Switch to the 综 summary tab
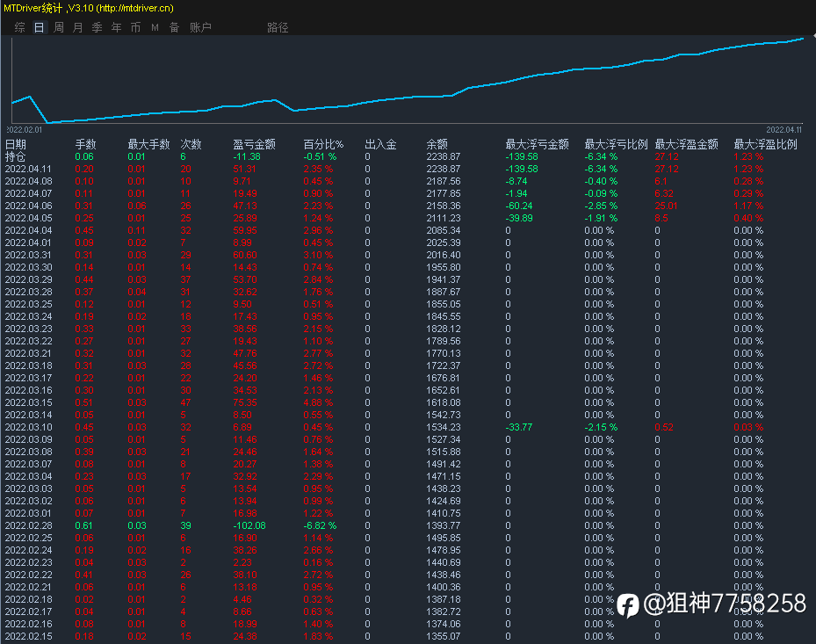Screen dimensions: 816x644 (x=20, y=27)
